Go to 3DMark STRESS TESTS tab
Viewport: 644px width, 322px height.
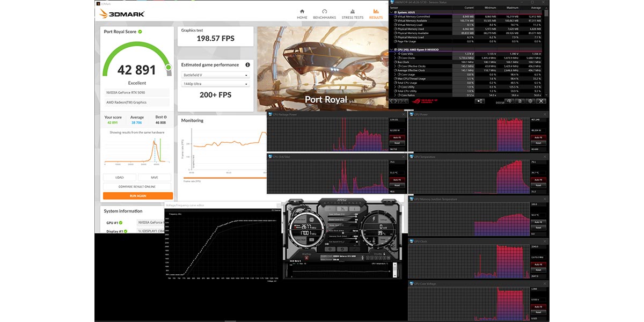point(353,13)
